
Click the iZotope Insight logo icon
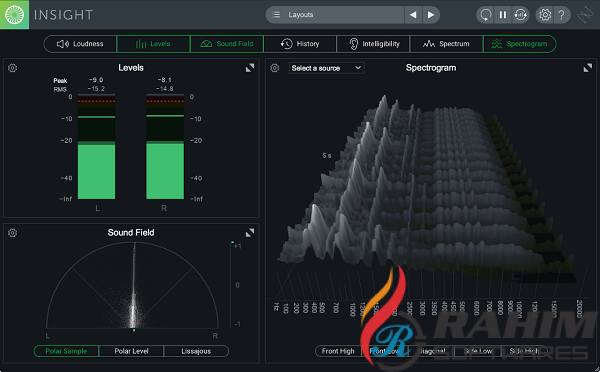pyautogui.click(x=14, y=15)
